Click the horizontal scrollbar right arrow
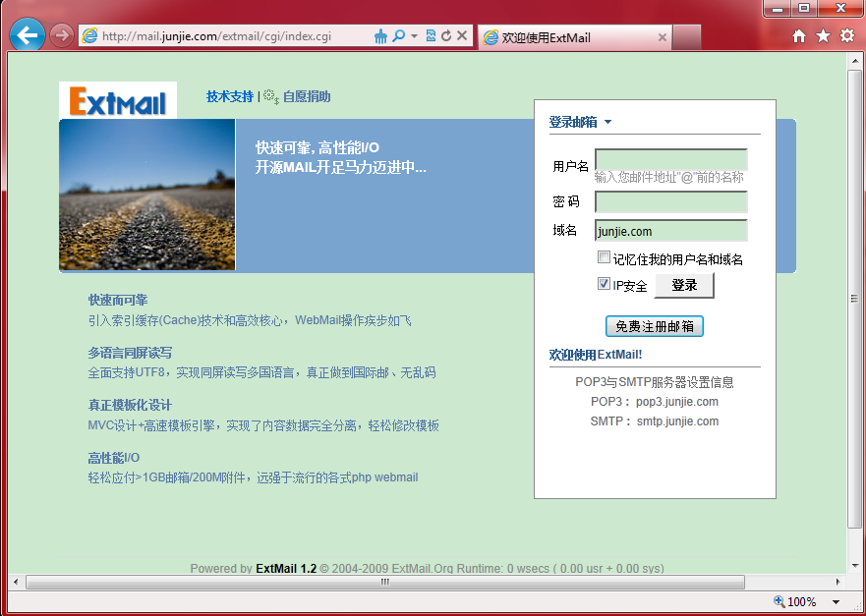The width and height of the screenshot is (866, 616). (x=838, y=582)
